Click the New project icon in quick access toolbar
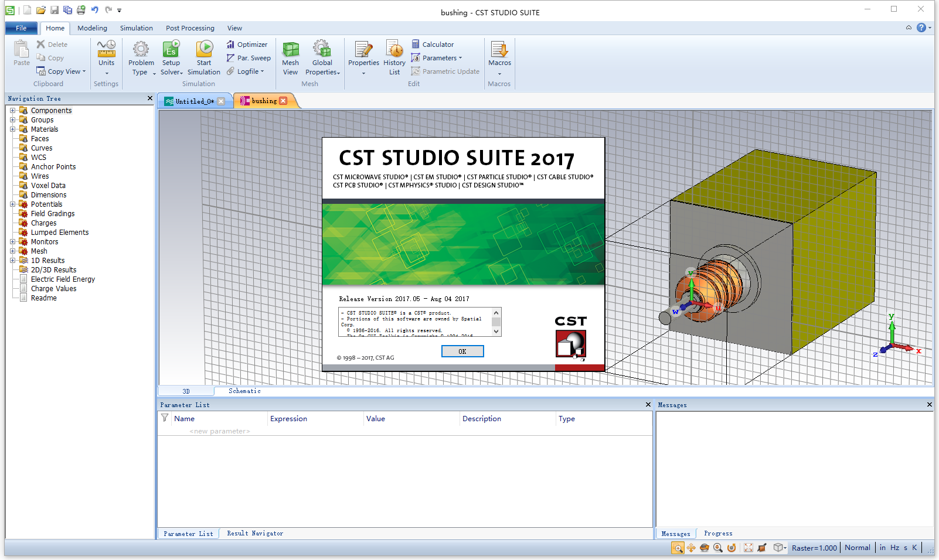Screen dimensions: 939x560 tap(27, 10)
